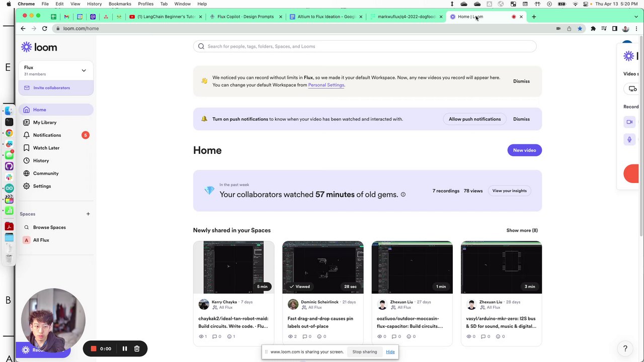Click the Wi-Fi icon in the menu bar
The width and height of the screenshot is (644, 362).
click(x=576, y=4)
